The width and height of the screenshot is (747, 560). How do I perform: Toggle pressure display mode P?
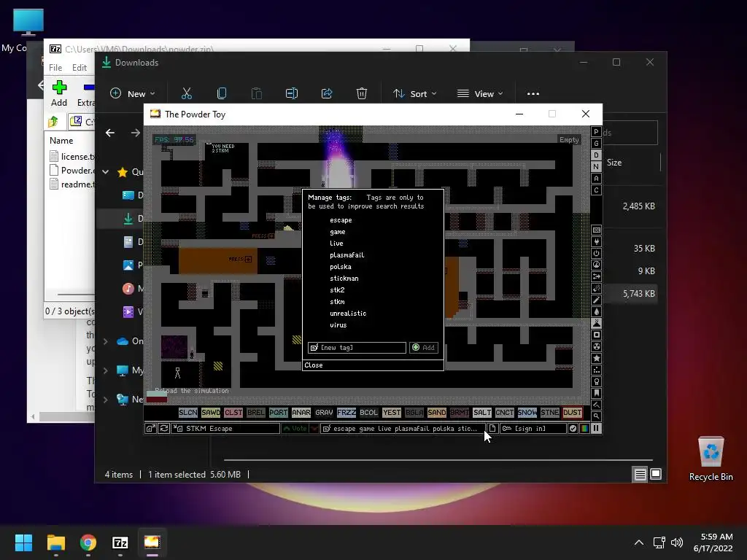tap(596, 132)
